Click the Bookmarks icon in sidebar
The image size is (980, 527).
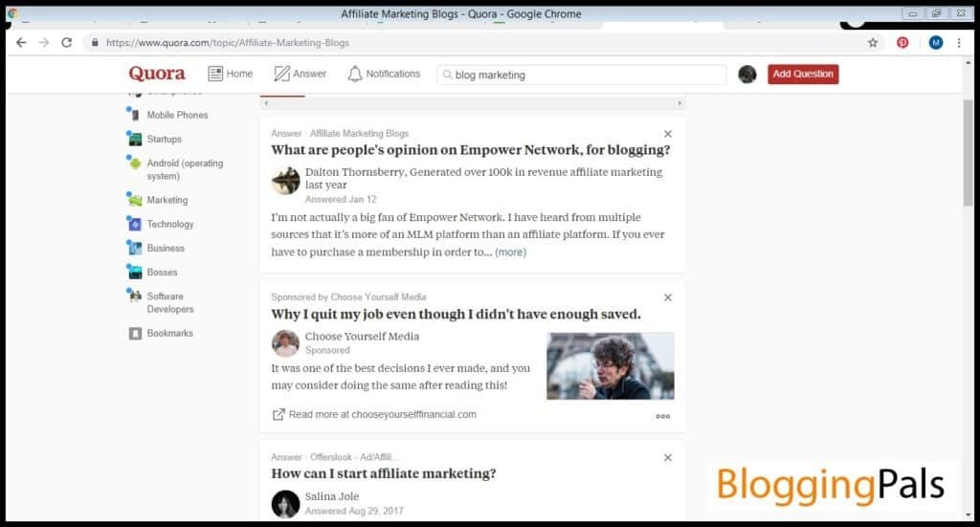135,334
